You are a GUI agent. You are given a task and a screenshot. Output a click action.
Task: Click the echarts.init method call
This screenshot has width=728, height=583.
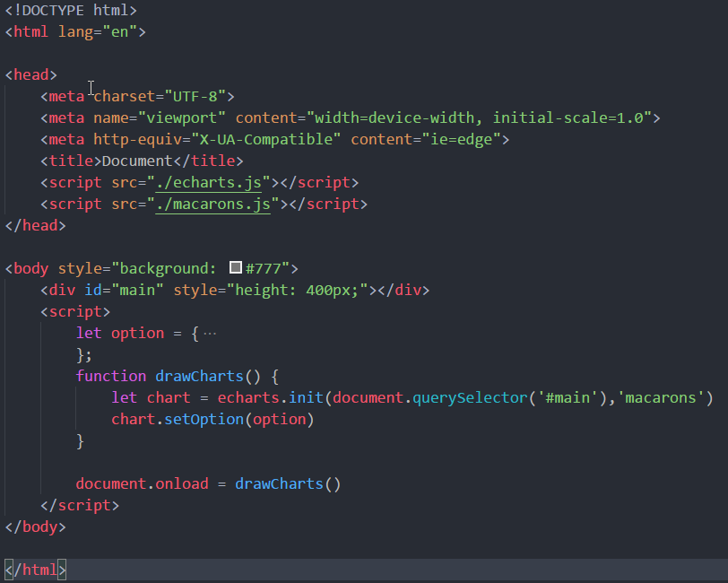coord(270,398)
